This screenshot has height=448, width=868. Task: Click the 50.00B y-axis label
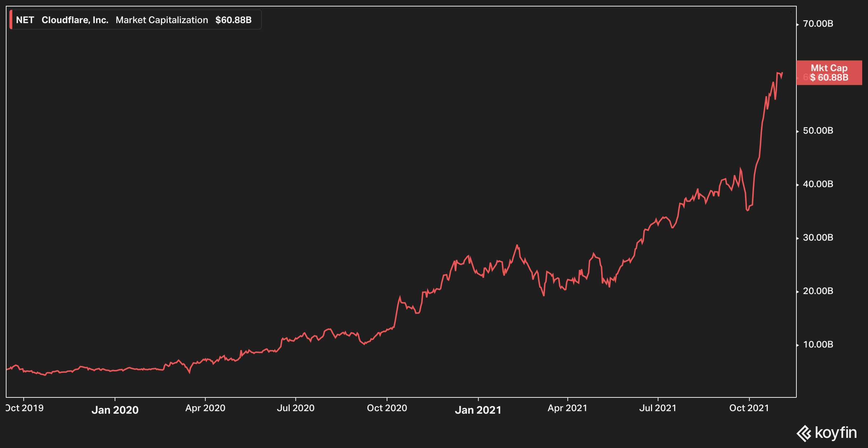(x=818, y=131)
